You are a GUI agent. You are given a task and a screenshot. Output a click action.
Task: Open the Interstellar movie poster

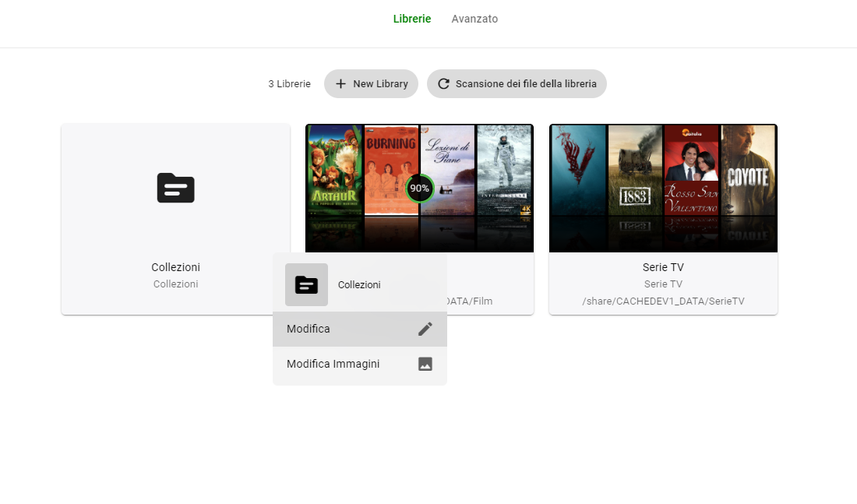[x=505, y=170]
